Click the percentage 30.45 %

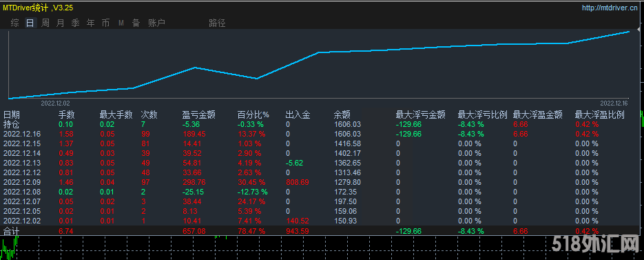point(251,182)
